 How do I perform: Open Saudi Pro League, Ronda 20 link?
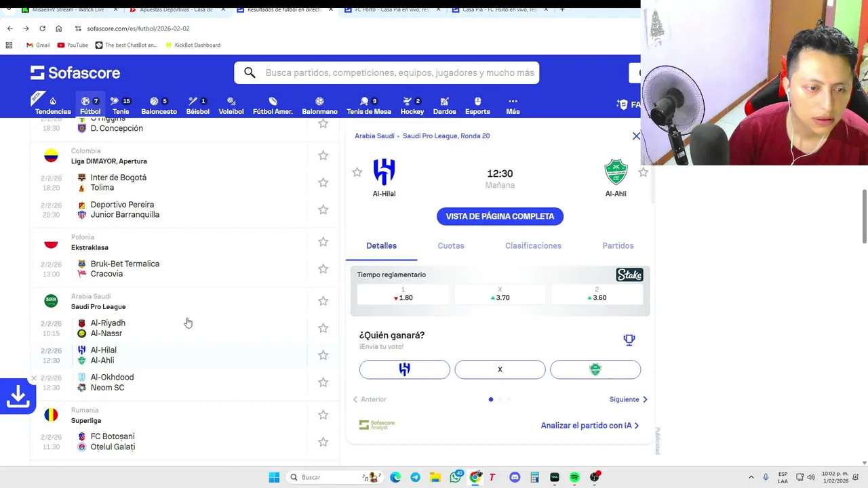(446, 136)
